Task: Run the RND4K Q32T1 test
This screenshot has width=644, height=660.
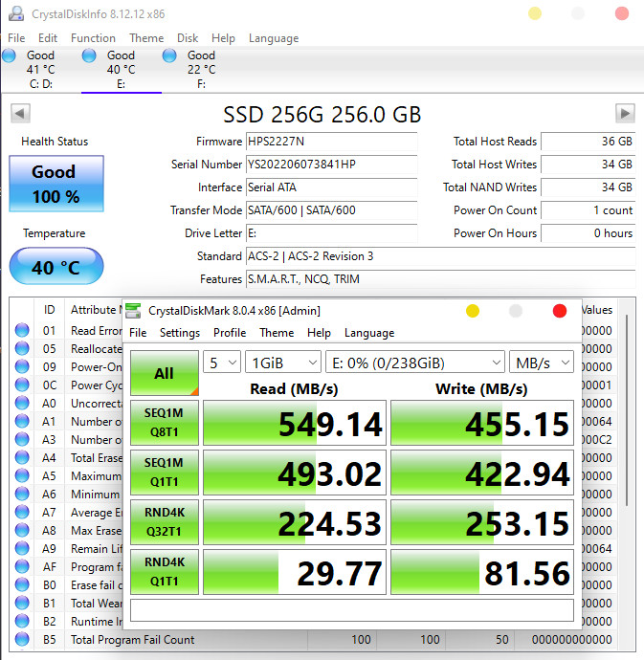Action: pyautogui.click(x=165, y=522)
